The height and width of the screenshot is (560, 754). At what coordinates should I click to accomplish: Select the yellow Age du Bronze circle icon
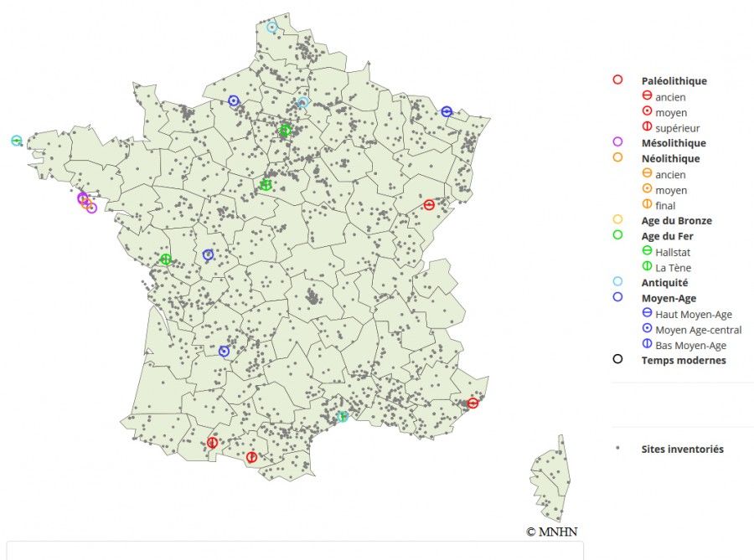(x=617, y=220)
